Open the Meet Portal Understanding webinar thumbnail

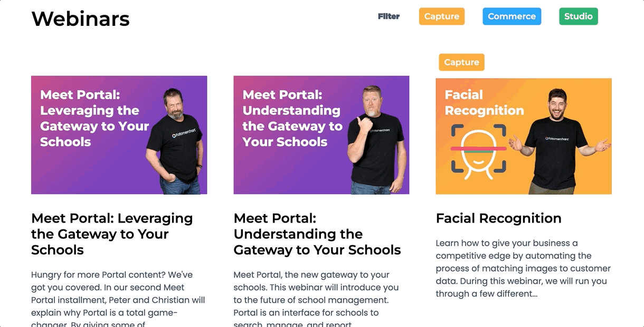click(321, 135)
